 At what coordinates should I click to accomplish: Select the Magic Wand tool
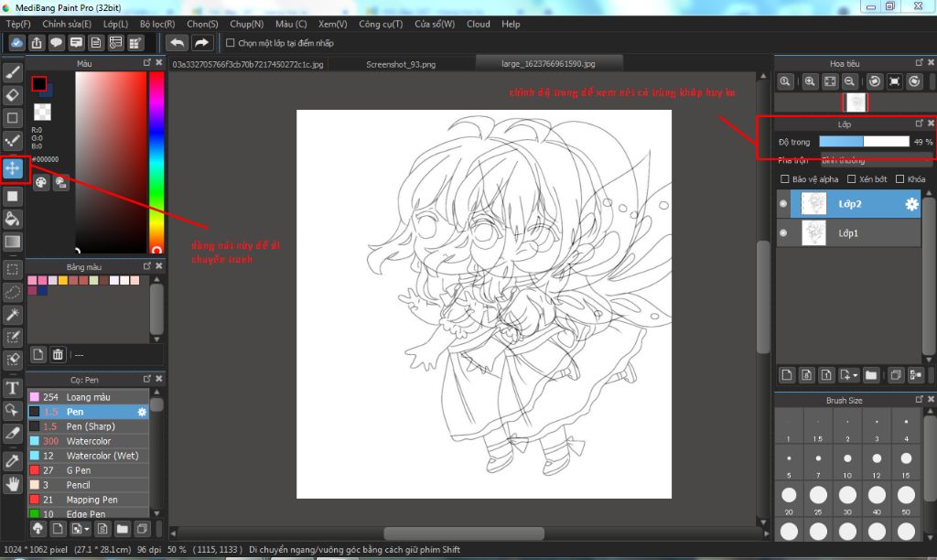click(13, 315)
